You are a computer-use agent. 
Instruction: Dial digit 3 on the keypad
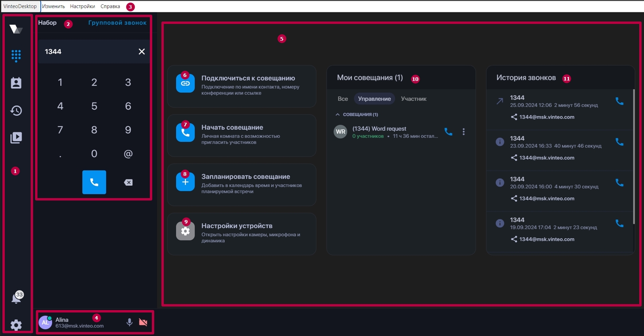click(128, 83)
